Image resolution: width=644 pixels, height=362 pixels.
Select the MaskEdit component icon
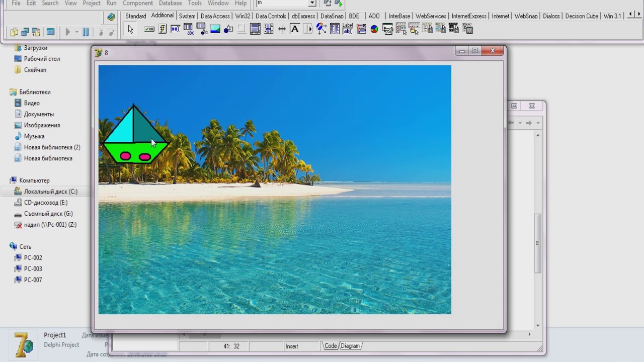(x=176, y=29)
